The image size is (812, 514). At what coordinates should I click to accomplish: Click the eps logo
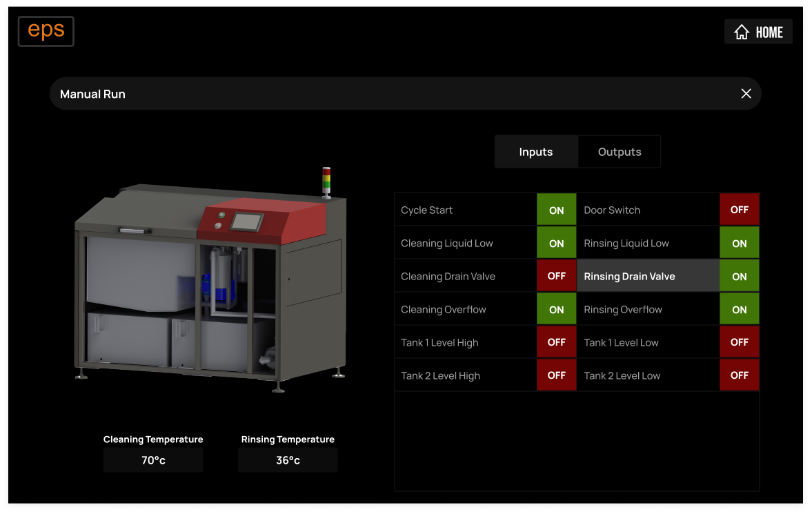[46, 31]
